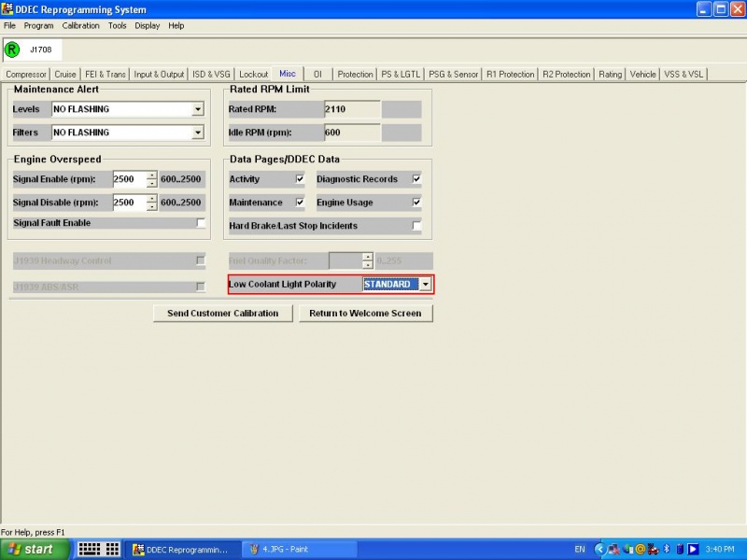Screen dimensions: 747x560
Task: Enable Hard Brake/Last Stop Incidents checkbox
Action: pos(416,226)
